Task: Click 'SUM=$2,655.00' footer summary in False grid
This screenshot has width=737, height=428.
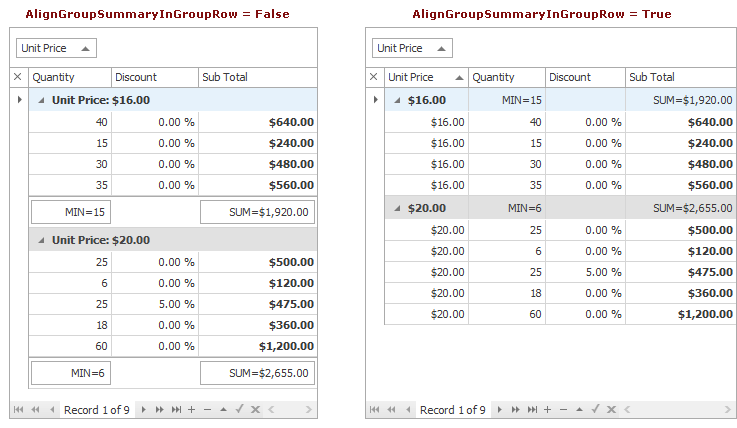Action: [258, 373]
